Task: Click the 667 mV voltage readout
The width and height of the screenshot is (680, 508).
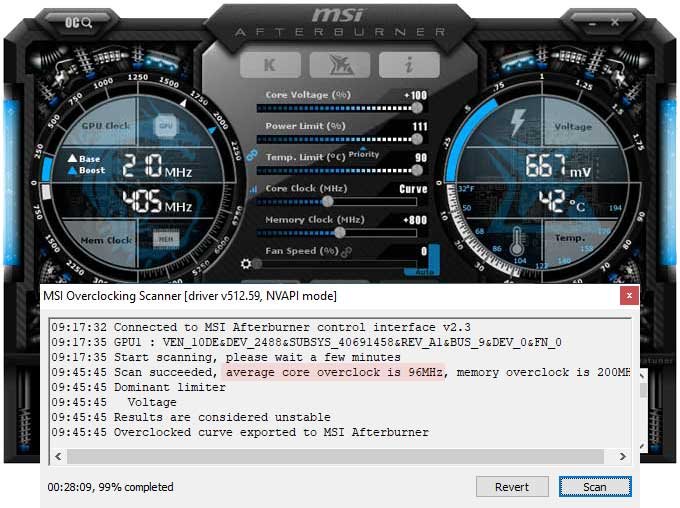Action: (558, 166)
